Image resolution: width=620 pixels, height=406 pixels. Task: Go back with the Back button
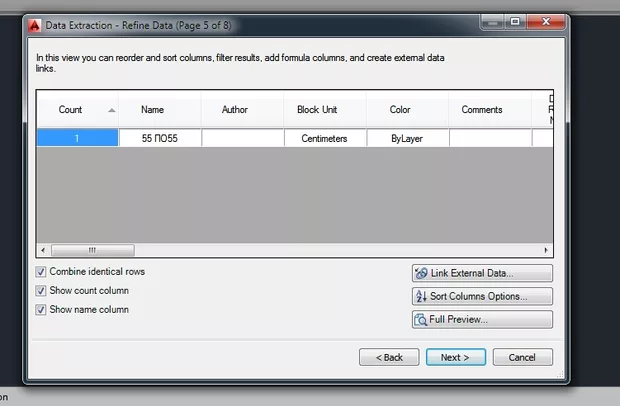(x=388, y=357)
